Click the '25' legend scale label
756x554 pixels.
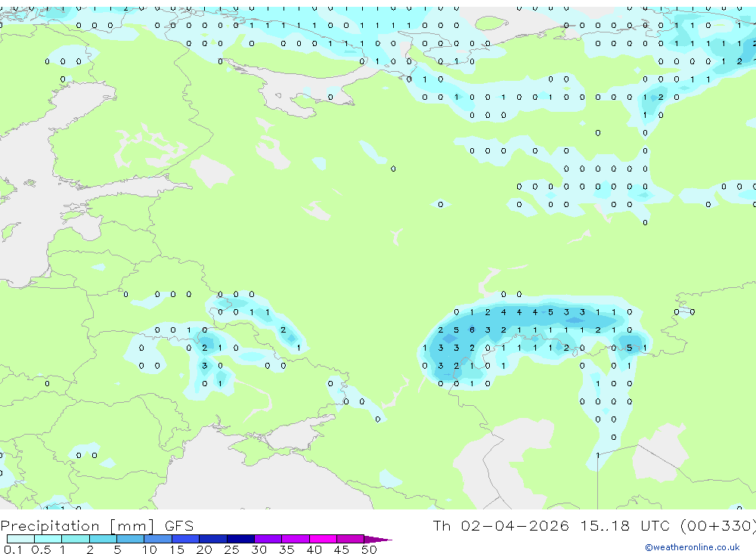point(231,549)
